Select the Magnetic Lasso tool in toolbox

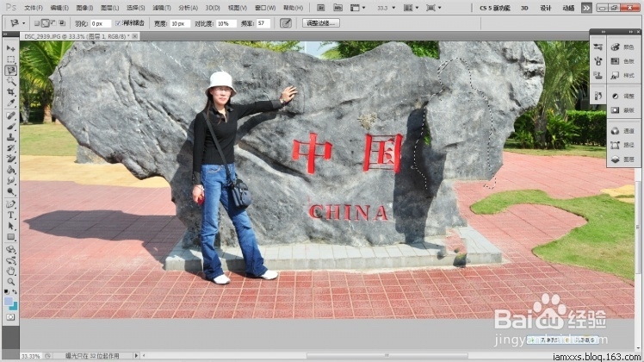click(x=10, y=71)
